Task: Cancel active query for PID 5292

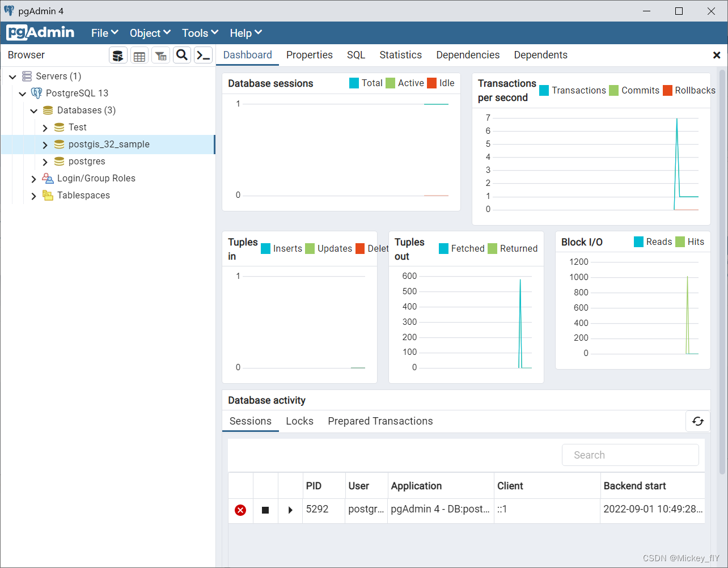Action: pyautogui.click(x=265, y=510)
